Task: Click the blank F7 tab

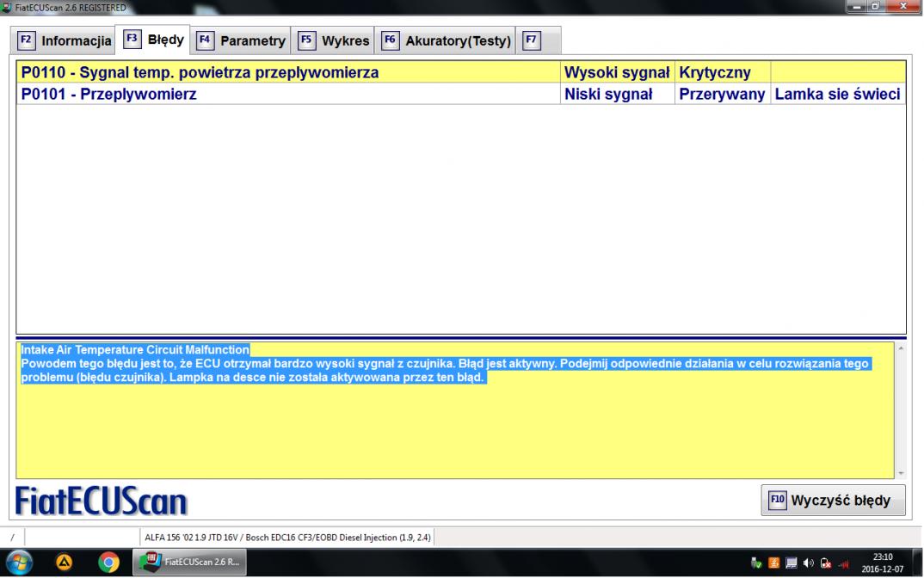Action: tap(538, 40)
